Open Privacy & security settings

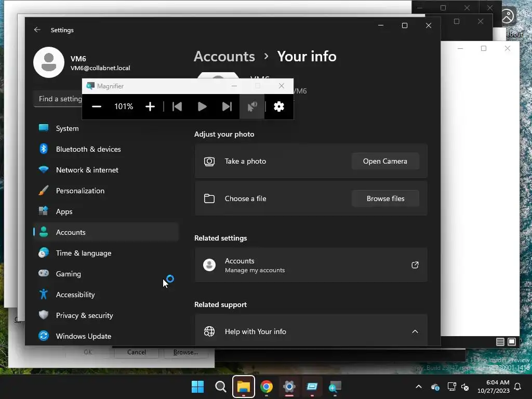(x=106, y=315)
